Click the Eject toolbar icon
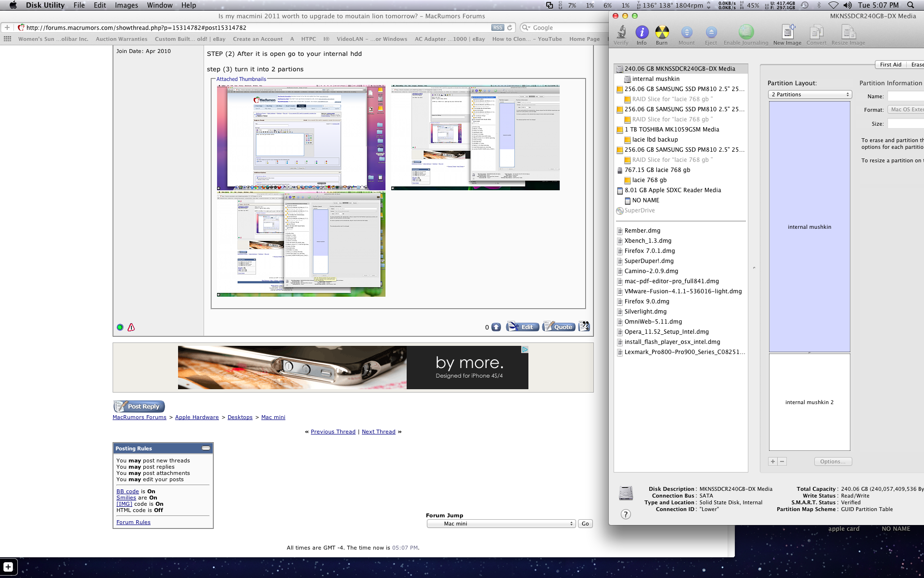The height and width of the screenshot is (578, 924). coord(711,35)
